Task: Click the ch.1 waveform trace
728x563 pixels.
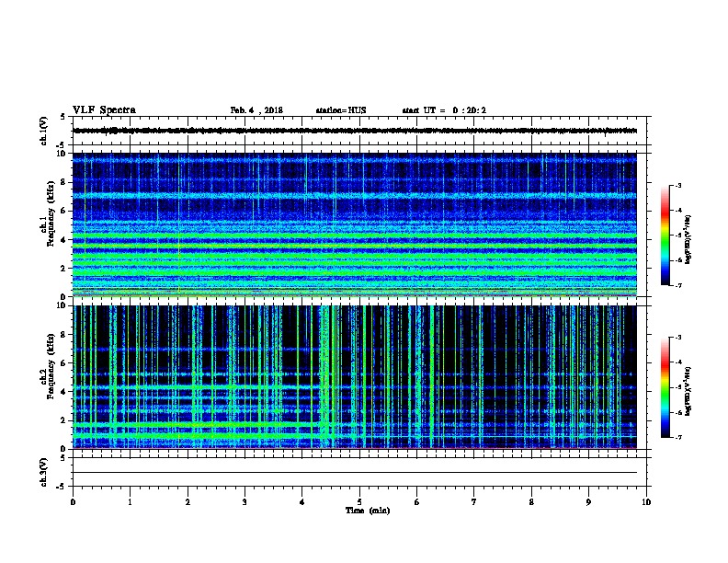Action: (355, 131)
